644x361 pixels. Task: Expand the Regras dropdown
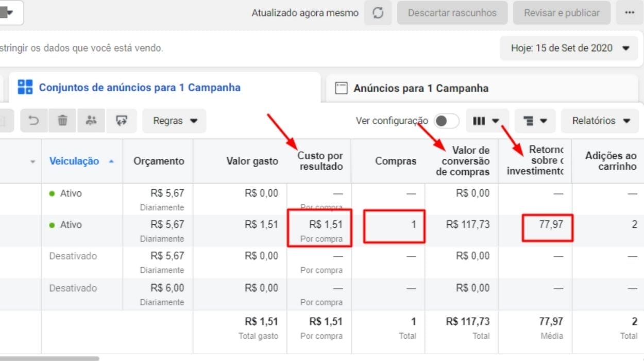point(175,121)
